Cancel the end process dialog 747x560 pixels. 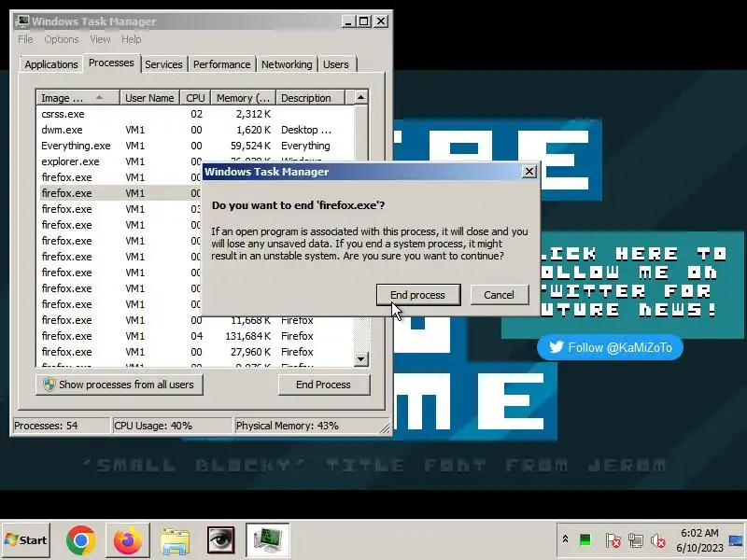point(500,295)
